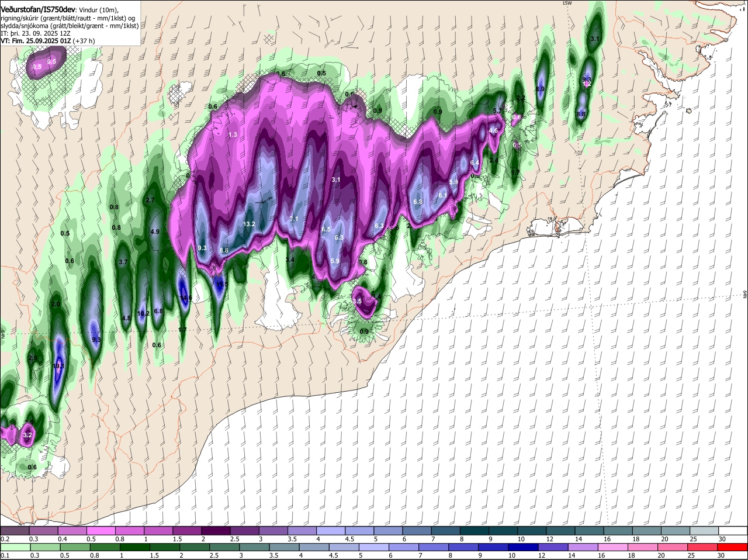
Task: Click the 15W longitude label
Action: [x=566, y=3]
